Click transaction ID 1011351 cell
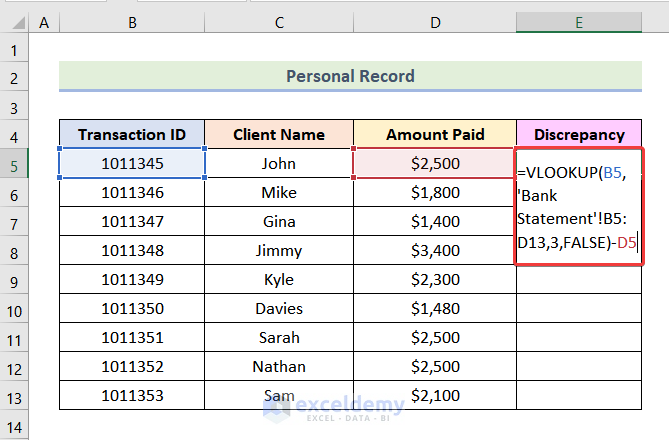The height and width of the screenshot is (440, 669). 132,338
